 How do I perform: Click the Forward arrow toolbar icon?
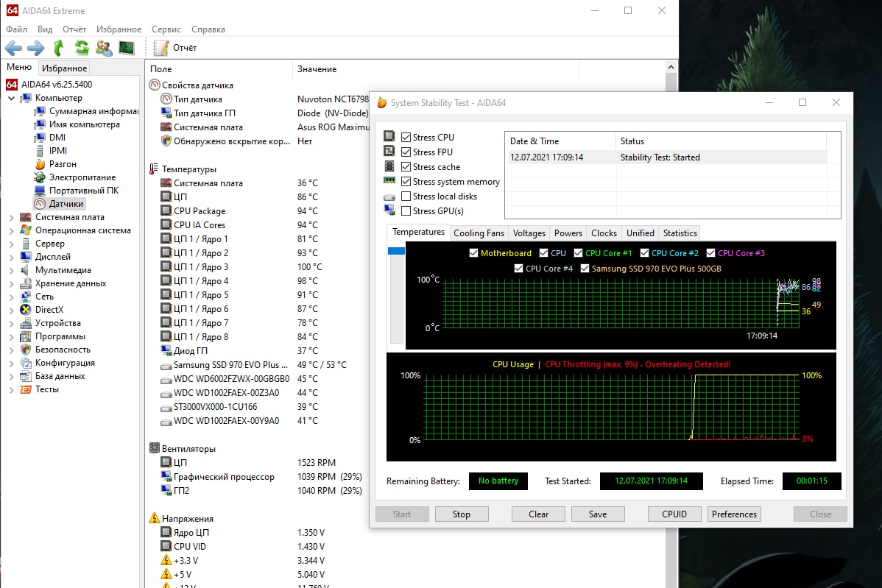[35, 48]
